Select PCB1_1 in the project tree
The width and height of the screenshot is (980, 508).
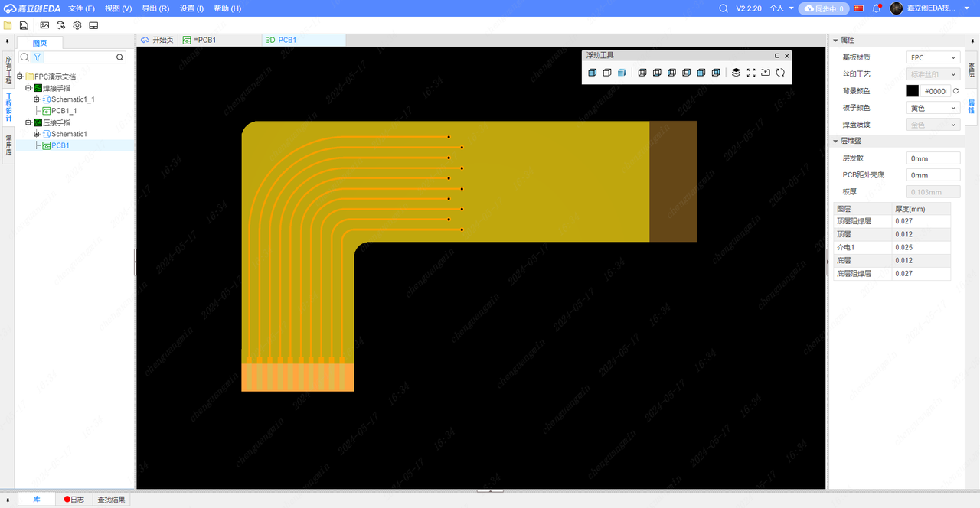tap(64, 111)
